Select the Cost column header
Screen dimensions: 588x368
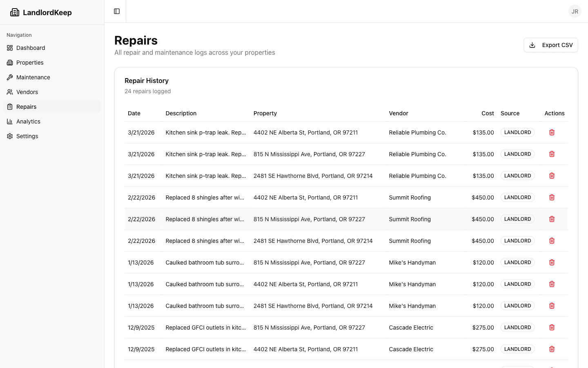[488, 113]
